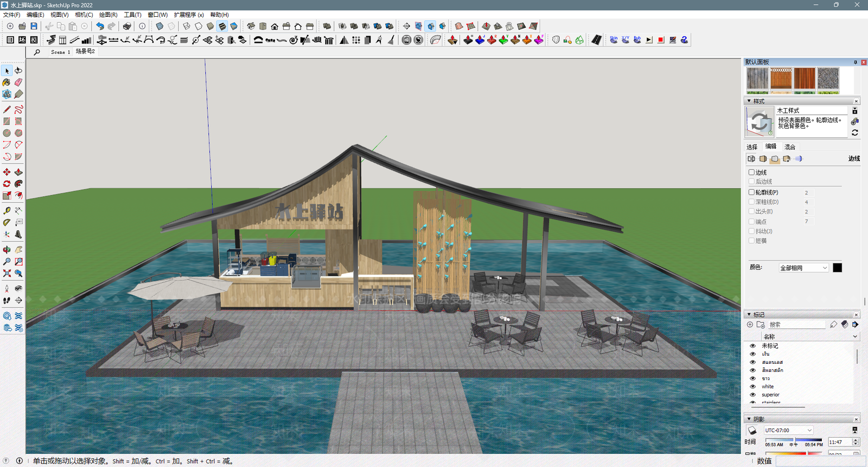This screenshot has height=467, width=868.
Task: Click the X-Ray face style icon
Action: (159, 26)
